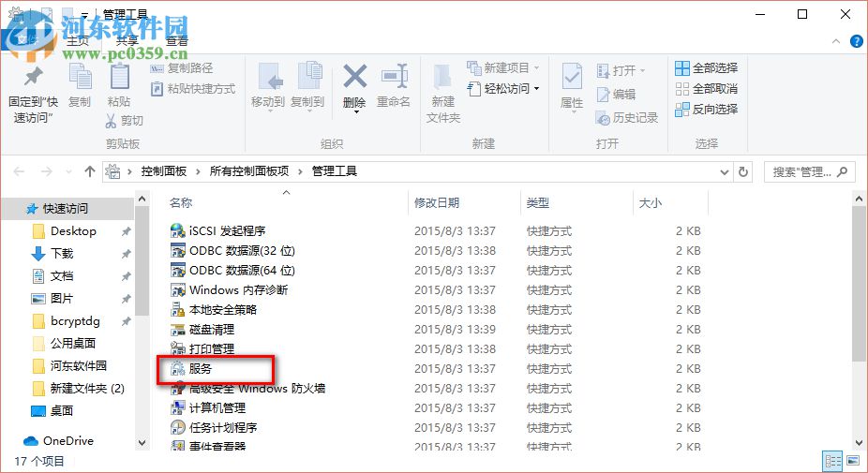Select Windows Memory Diagnostic item

tap(229, 289)
